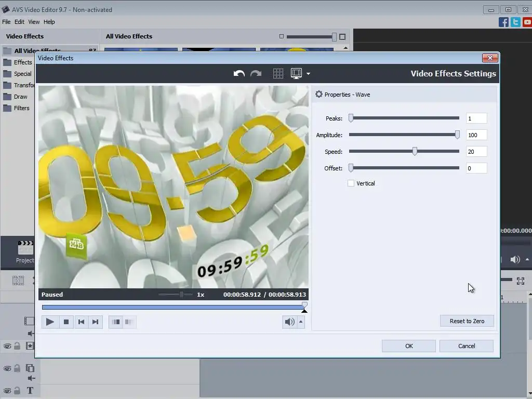Click the next scene icon
The height and width of the screenshot is (399, 532).
[129, 322]
